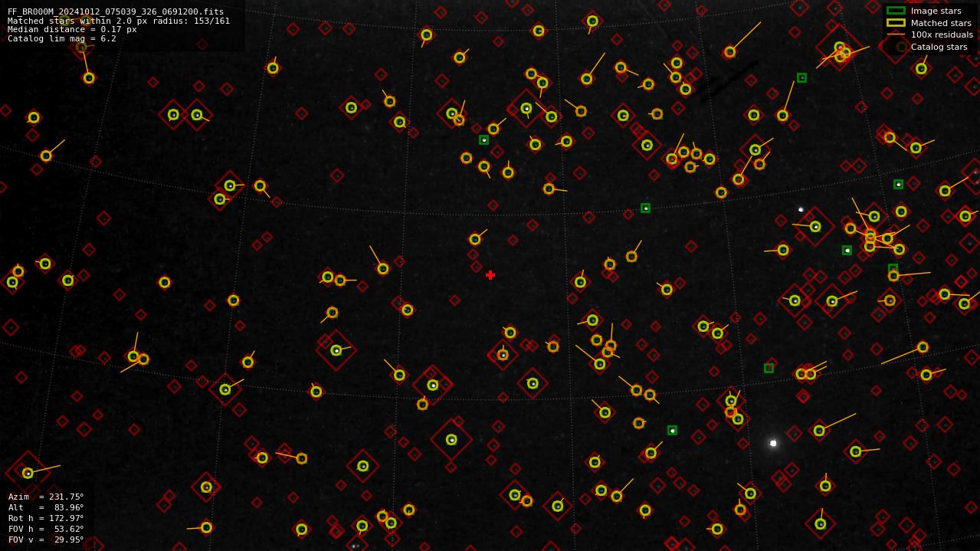Select the 'FOV v = 29.95°' value
The height and width of the screenshot is (551, 980).
46,540
